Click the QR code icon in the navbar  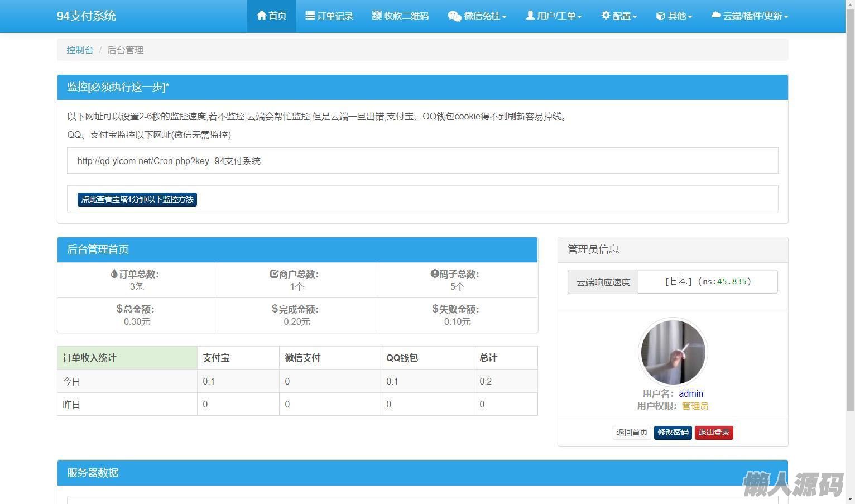(377, 16)
